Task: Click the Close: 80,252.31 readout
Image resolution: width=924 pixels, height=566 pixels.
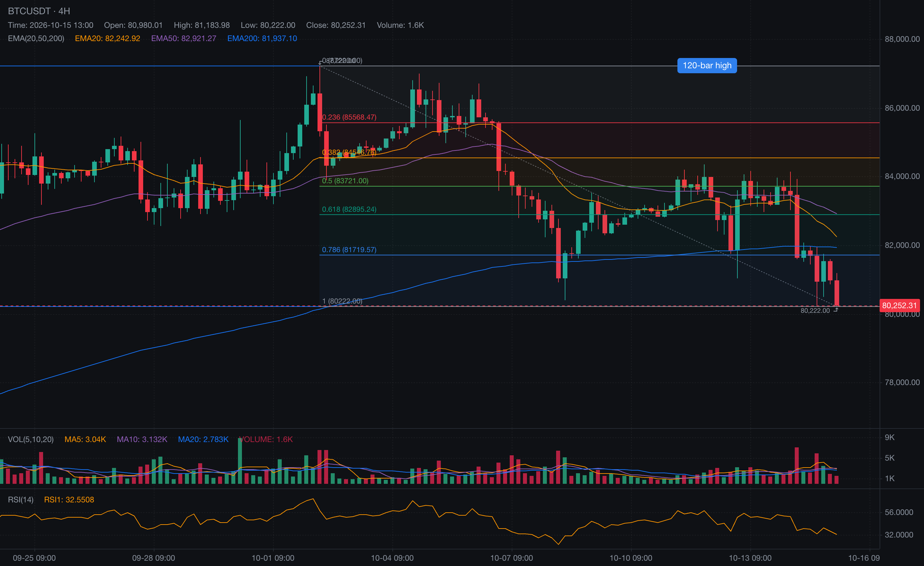Action: pyautogui.click(x=336, y=25)
